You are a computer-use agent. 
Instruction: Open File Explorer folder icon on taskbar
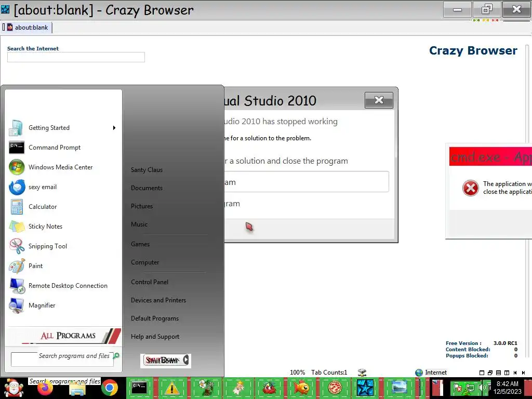77,389
